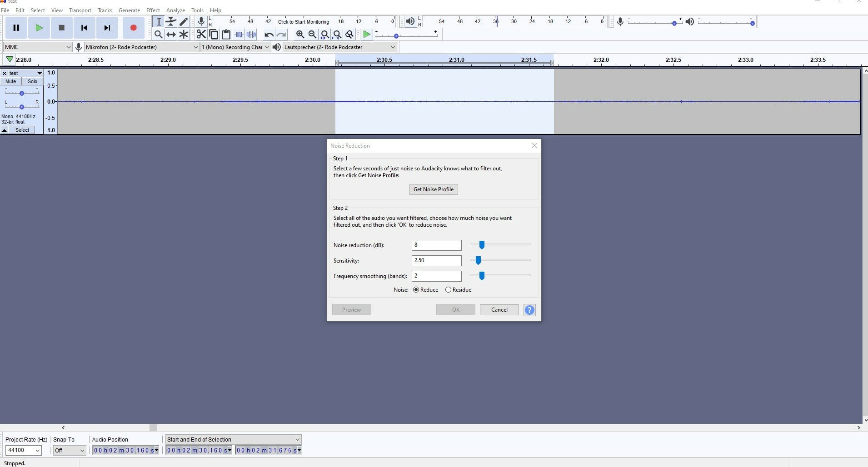Click the Zoom In icon
This screenshot has height=467, width=868.
pyautogui.click(x=300, y=34)
